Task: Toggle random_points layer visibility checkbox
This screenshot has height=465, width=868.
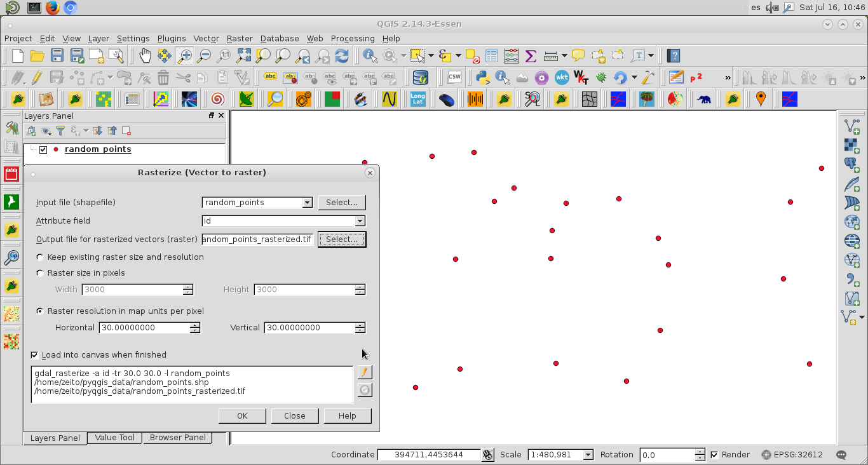Action: 43,150
